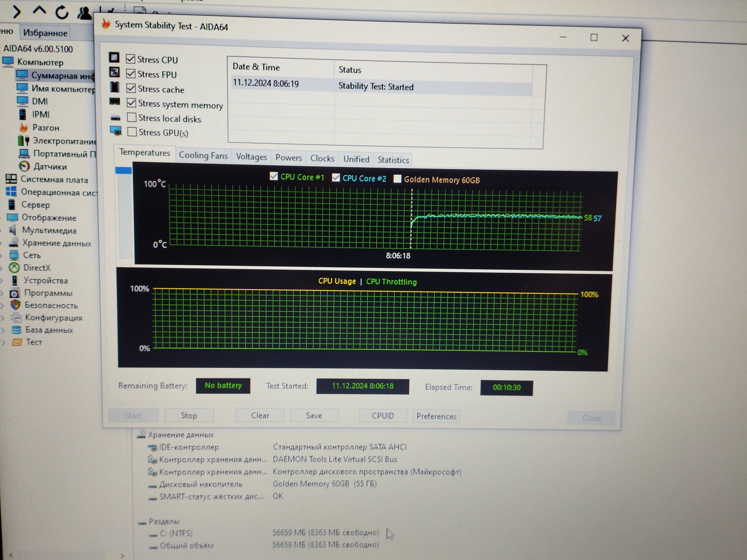Open Preferences dialog
This screenshot has width=747, height=560.
coord(436,416)
